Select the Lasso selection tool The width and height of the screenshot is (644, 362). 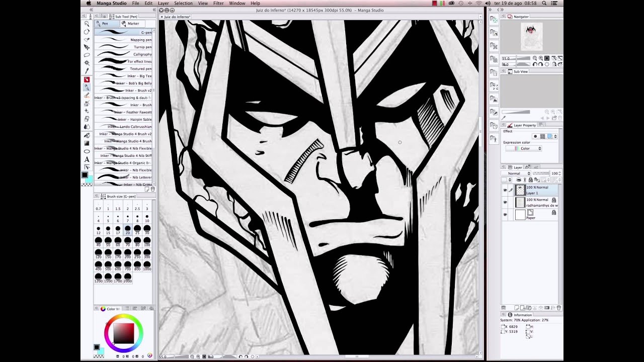87,55
